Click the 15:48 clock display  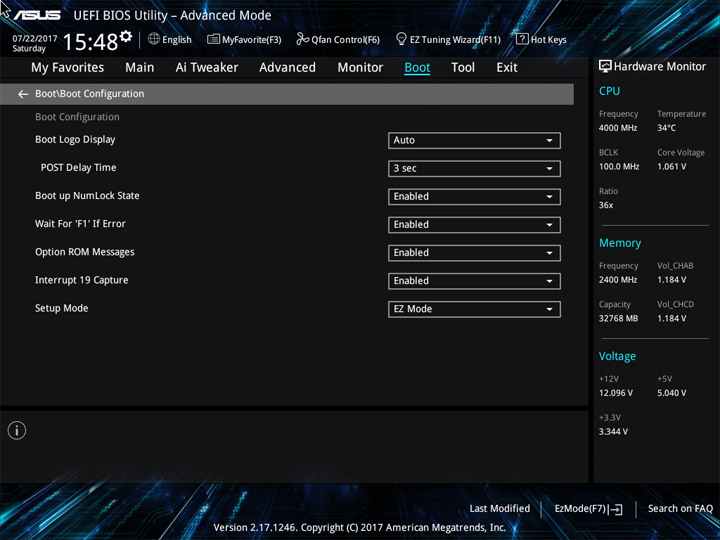pos(90,42)
